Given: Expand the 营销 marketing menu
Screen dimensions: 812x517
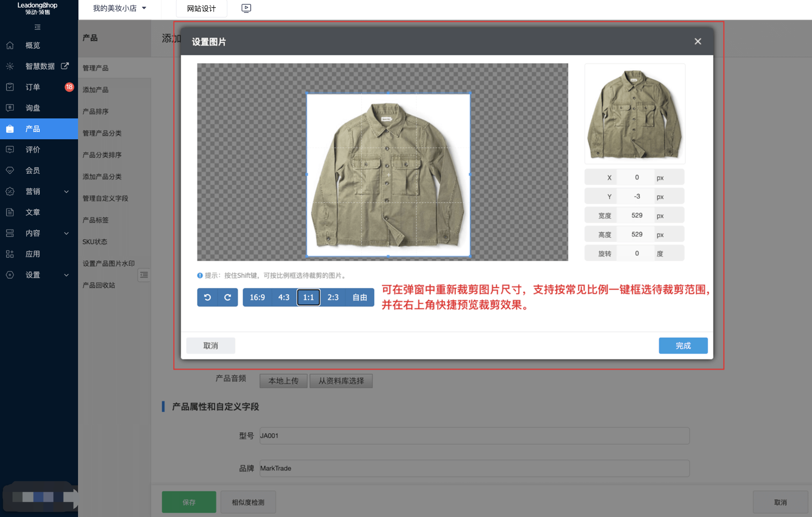Looking at the screenshot, I should click(33, 191).
